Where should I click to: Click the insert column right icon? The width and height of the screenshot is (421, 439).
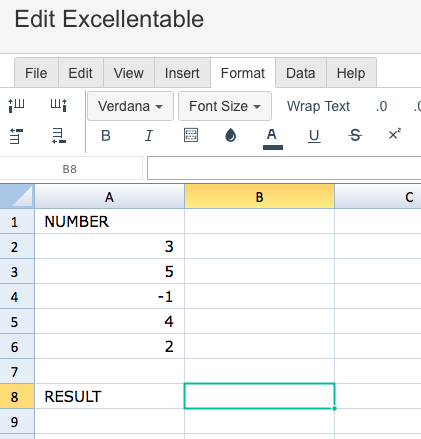[59, 106]
